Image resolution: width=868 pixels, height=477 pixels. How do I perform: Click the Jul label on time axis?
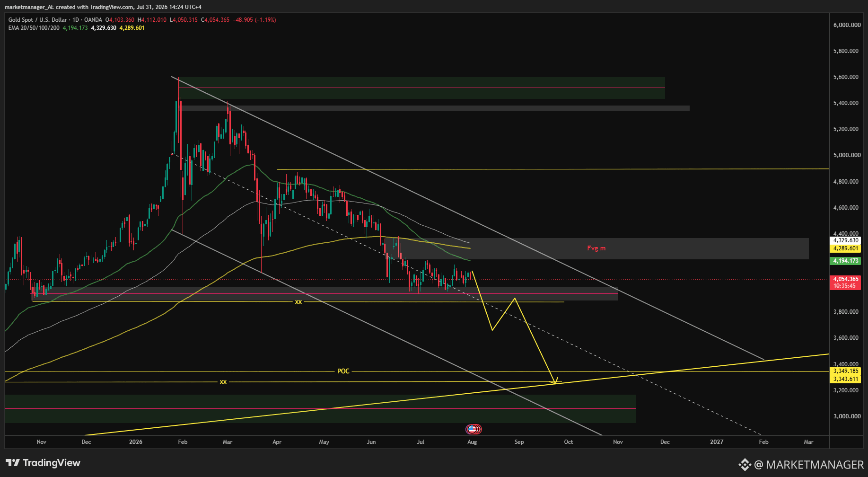[421, 442]
